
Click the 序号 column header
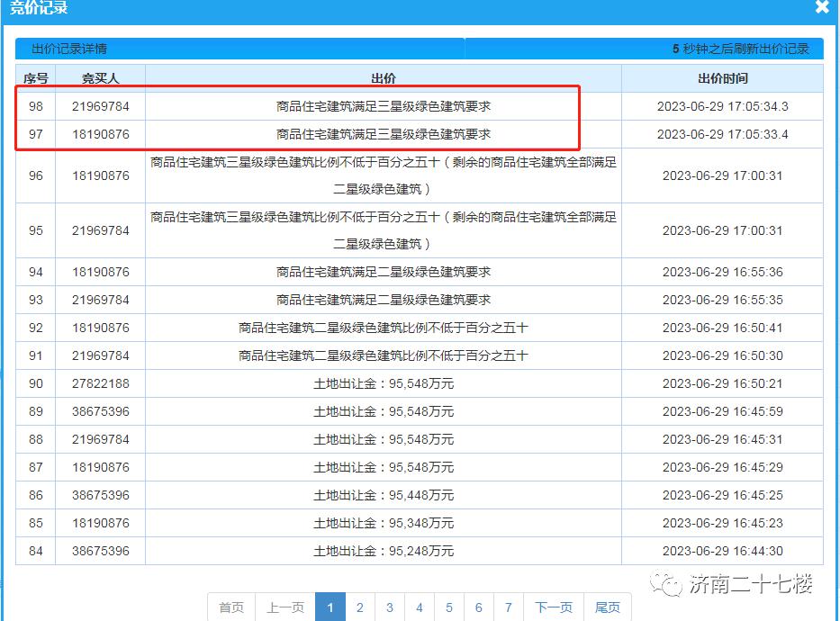34,78
